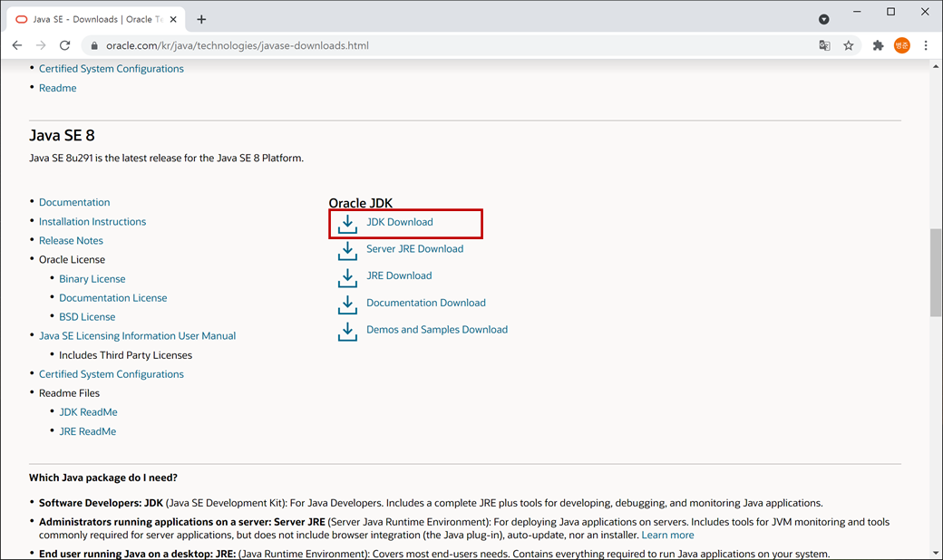943x560 pixels.
Task: Go back with the browser back arrow
Action: 17,45
